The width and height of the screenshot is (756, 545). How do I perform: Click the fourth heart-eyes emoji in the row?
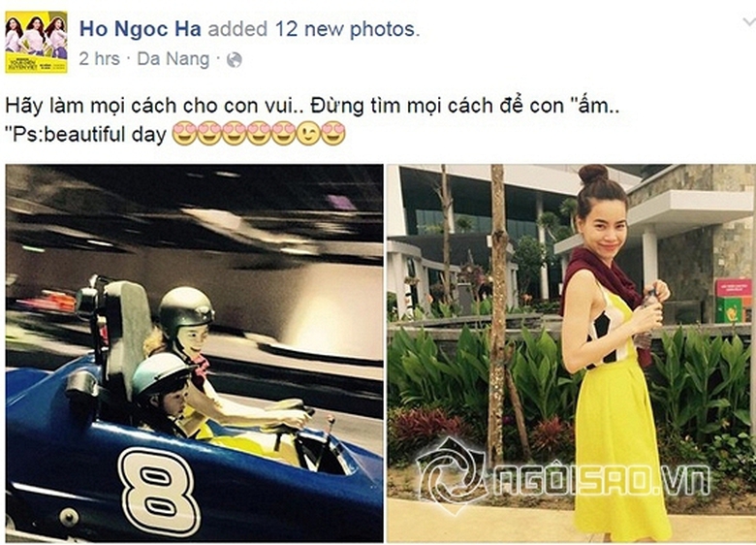click(x=259, y=134)
